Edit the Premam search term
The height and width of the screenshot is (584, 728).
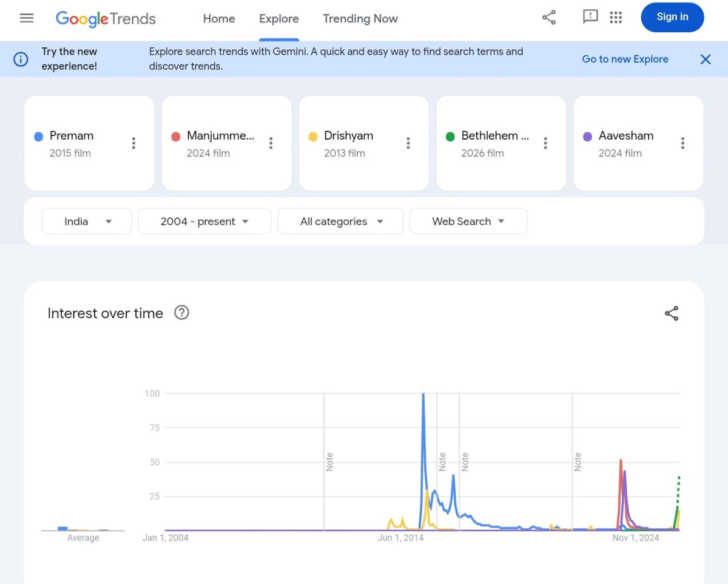(x=72, y=136)
